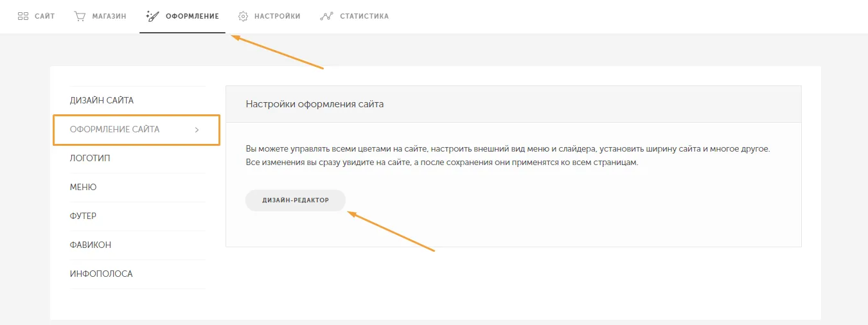The image size is (868, 325).
Task: Go to the НАСТРОЙКИ tab
Action: click(x=269, y=16)
